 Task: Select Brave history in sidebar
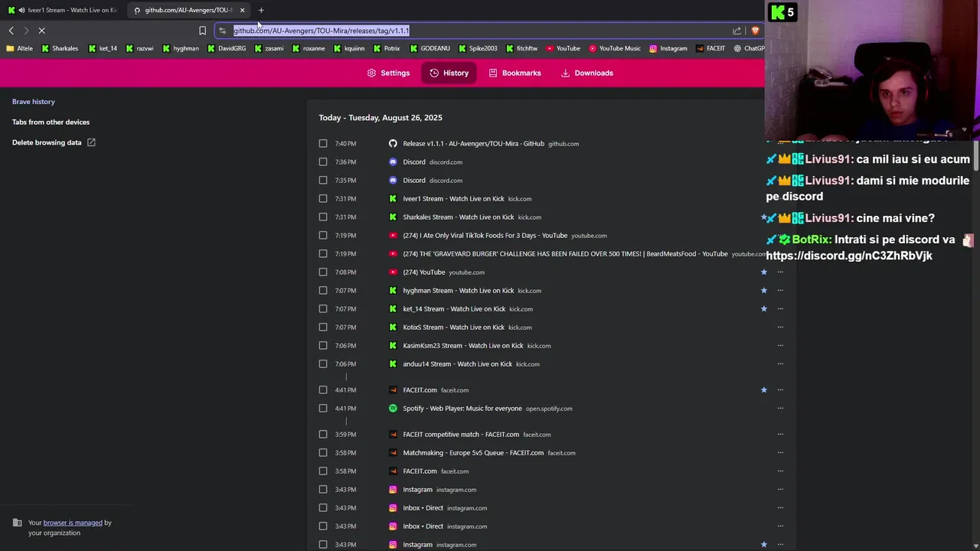click(x=34, y=102)
